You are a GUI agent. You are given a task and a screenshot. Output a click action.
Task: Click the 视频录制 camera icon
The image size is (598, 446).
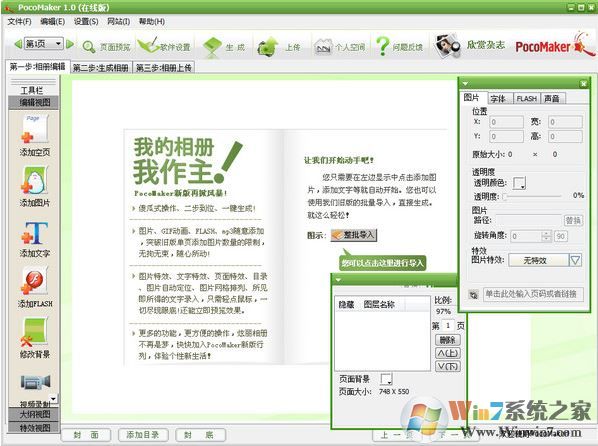click(35, 382)
